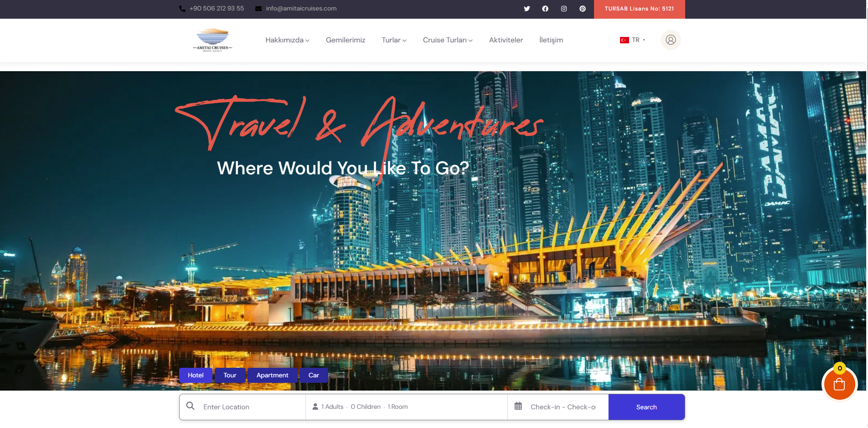This screenshot has width=868, height=428.
Task: Switch to the Hotel search tab
Action: 196,375
